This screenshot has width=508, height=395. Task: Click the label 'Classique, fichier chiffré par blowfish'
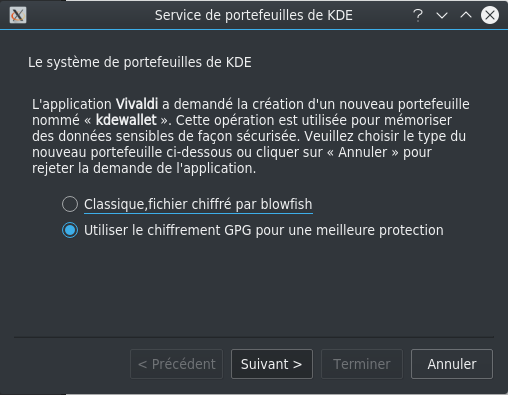[x=198, y=204]
